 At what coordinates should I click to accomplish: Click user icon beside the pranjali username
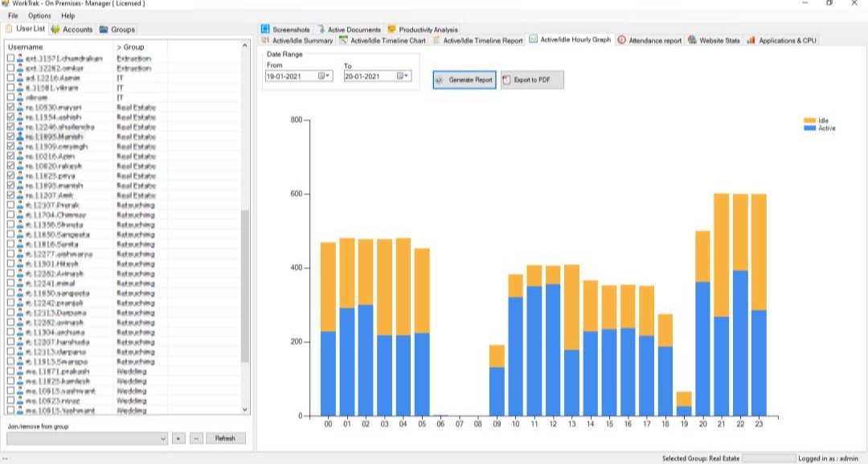20,303
